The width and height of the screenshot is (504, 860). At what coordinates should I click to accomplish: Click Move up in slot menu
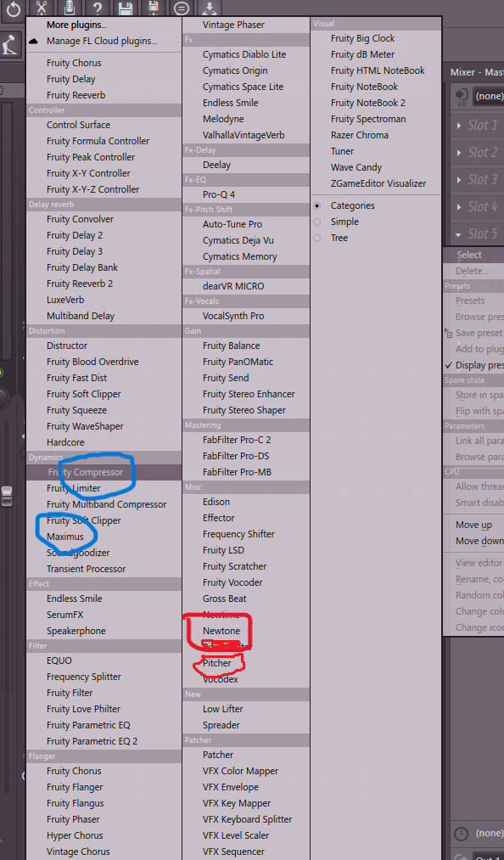tap(473, 525)
